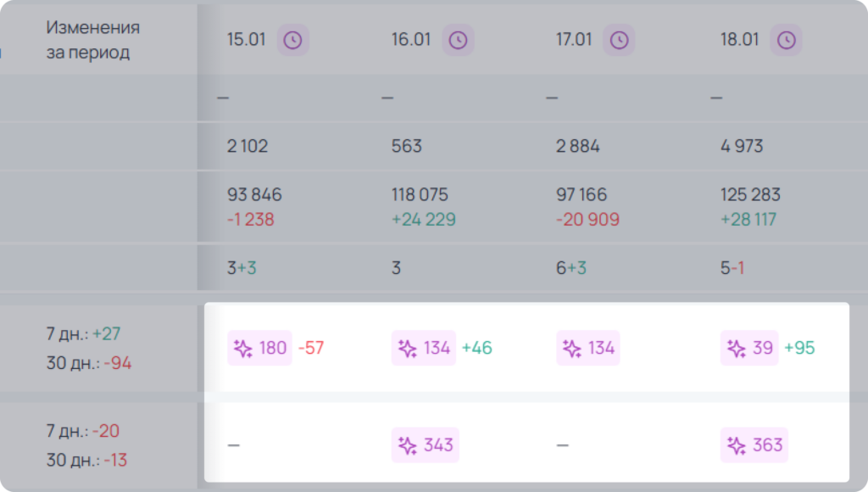Select the sparkle badge showing 363

click(x=754, y=444)
